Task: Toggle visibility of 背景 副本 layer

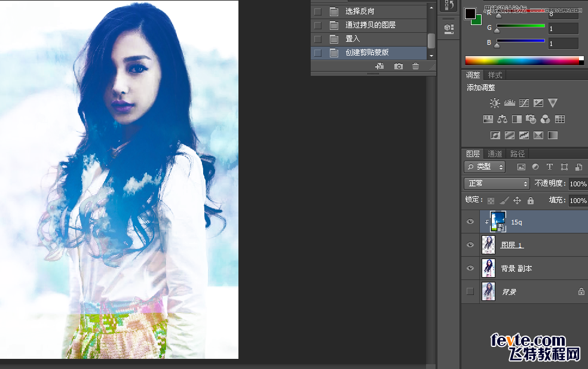Action: pos(470,268)
